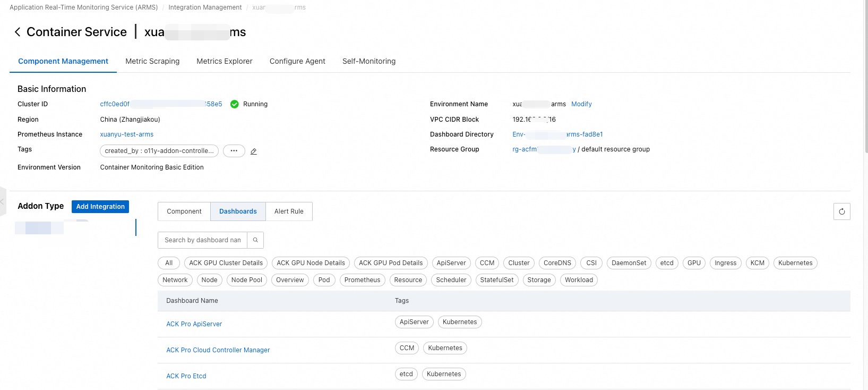Show more tags with the ellipsis button
Screen dimensions: 868x390
click(x=234, y=151)
